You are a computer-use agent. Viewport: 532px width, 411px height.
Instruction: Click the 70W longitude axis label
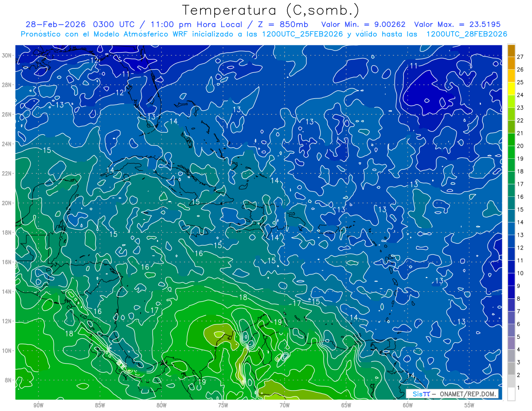285,405
